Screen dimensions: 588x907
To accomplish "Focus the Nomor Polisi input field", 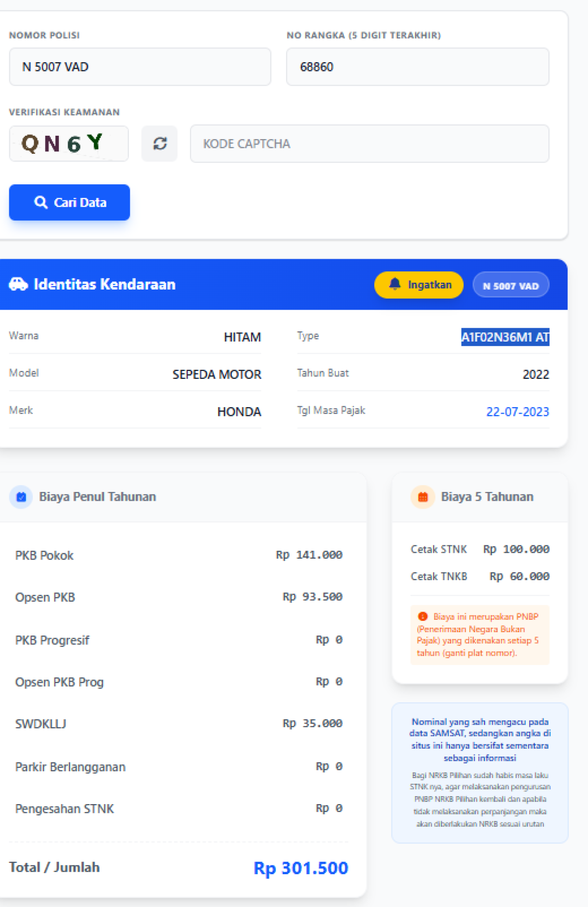I will coord(140,67).
